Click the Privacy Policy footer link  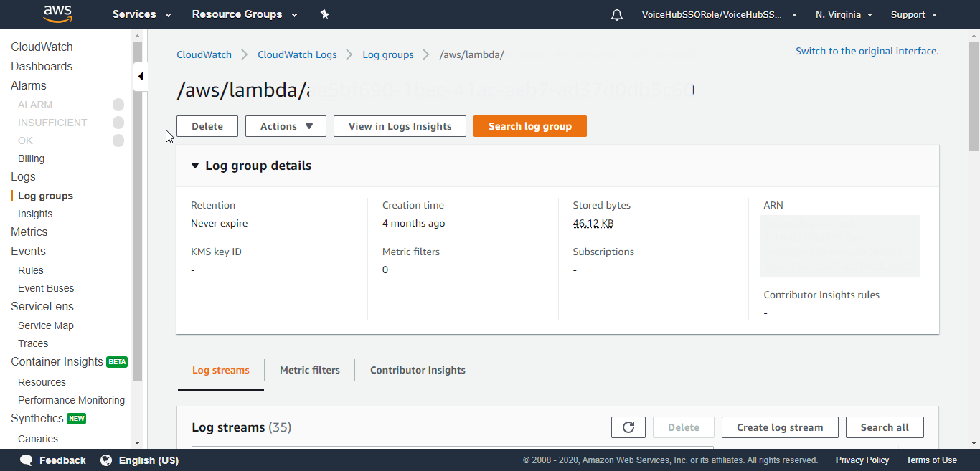coord(862,460)
